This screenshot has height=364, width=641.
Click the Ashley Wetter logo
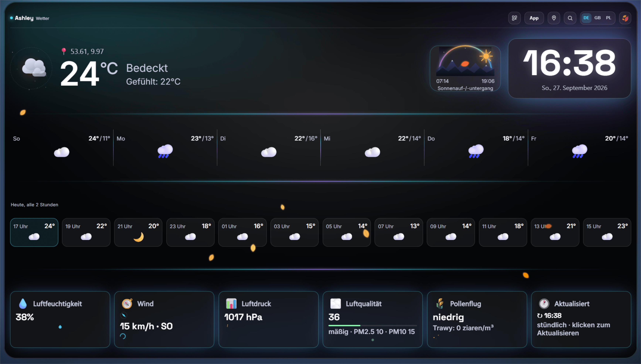[x=30, y=18]
